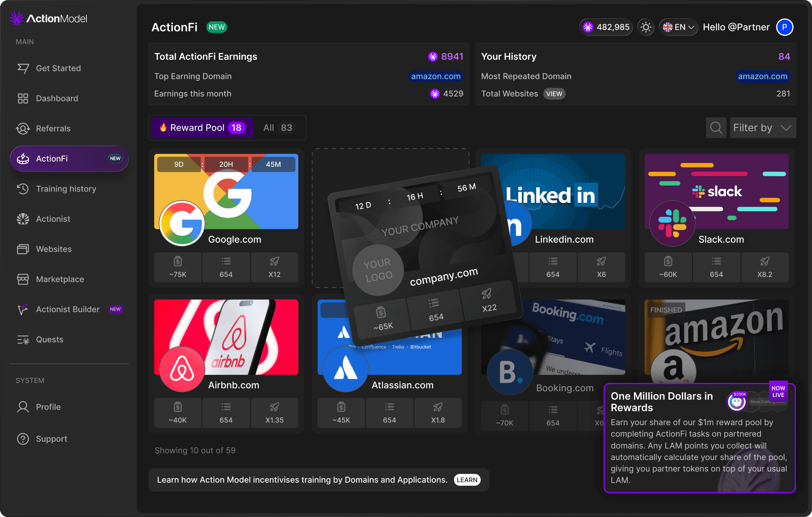Click Booking.com ~70K reward pool icon
812x517 pixels.
pyautogui.click(x=504, y=410)
